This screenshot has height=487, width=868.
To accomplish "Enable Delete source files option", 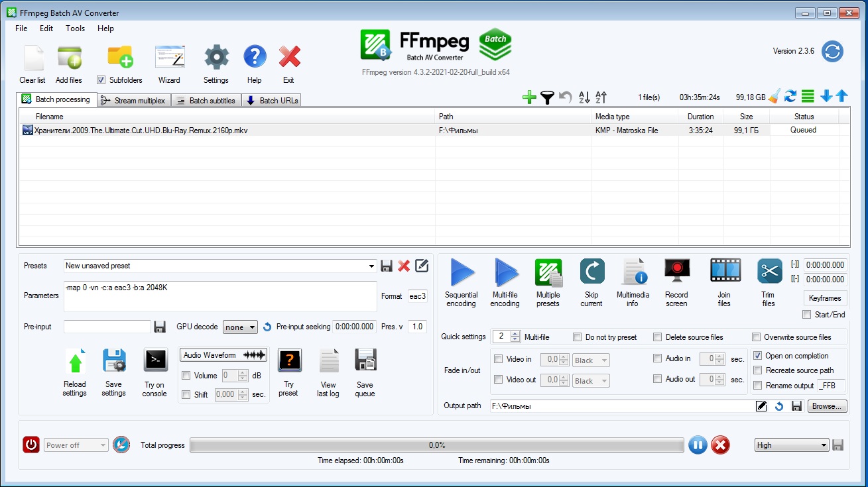I will coord(658,337).
